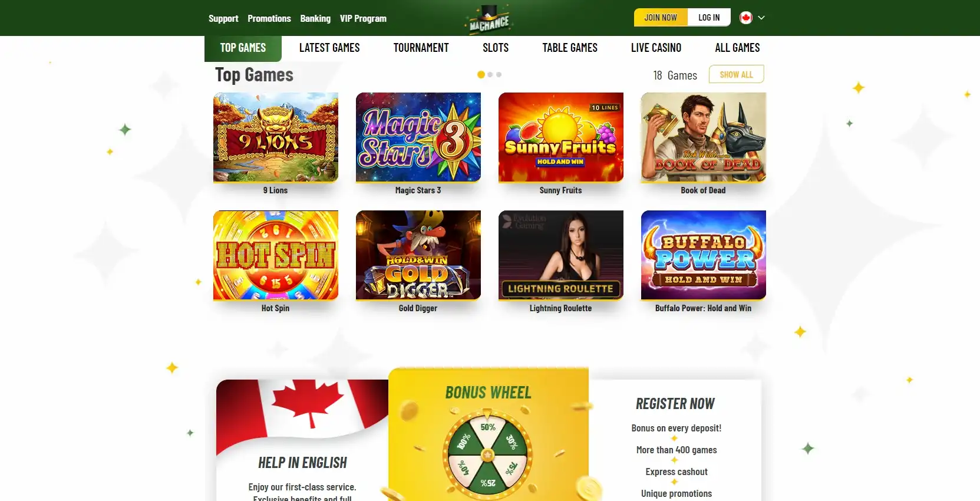Screen dimensions: 980x501
Task: Expand the language dropdown chevron
Action: tap(761, 18)
